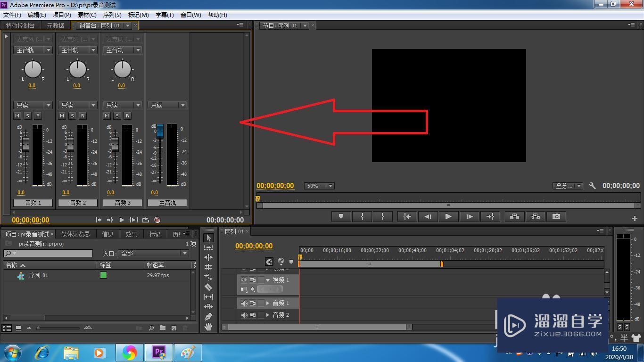This screenshot has width=644, height=362.
Task: Mute audio track 2 in mixer
Action: coord(62,115)
